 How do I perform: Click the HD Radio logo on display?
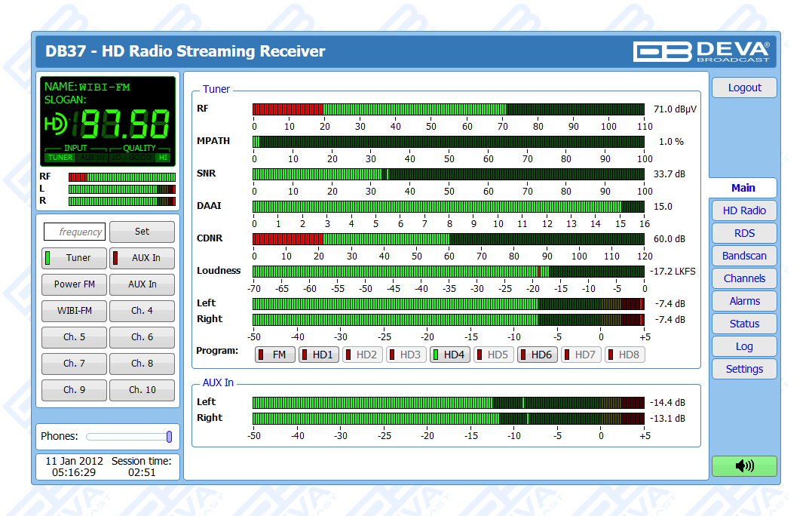[x=56, y=122]
